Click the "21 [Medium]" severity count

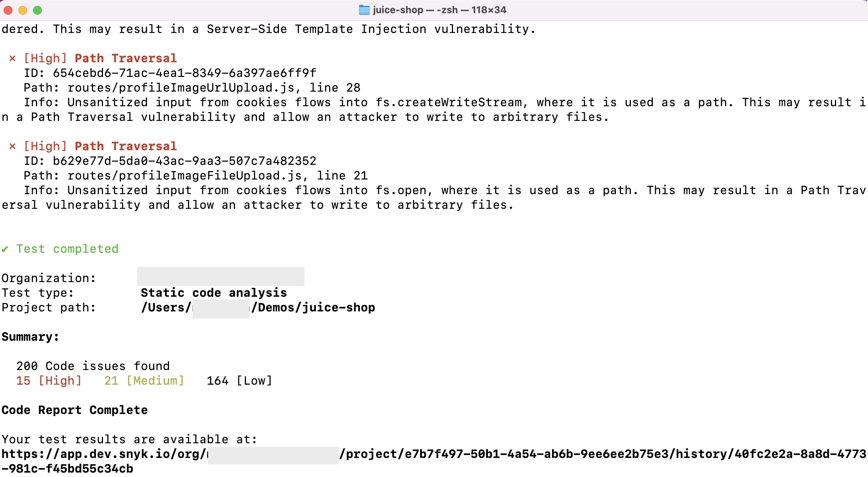[144, 381]
